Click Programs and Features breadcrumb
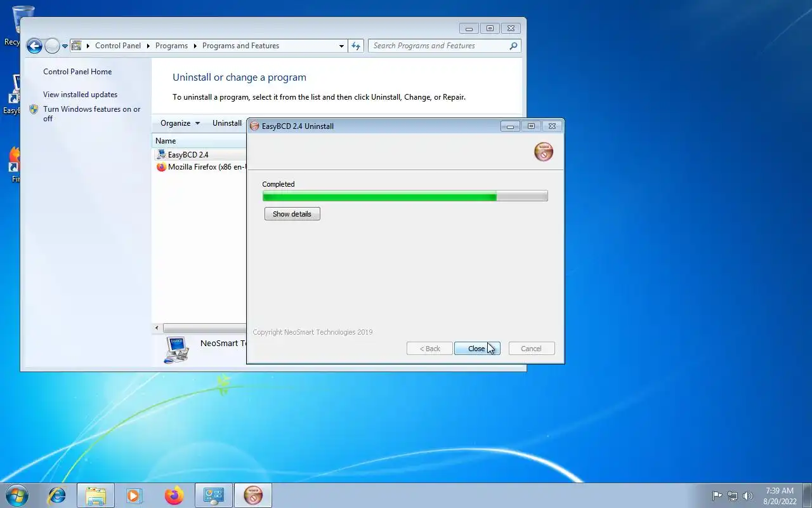The width and height of the screenshot is (812, 508). (240, 46)
